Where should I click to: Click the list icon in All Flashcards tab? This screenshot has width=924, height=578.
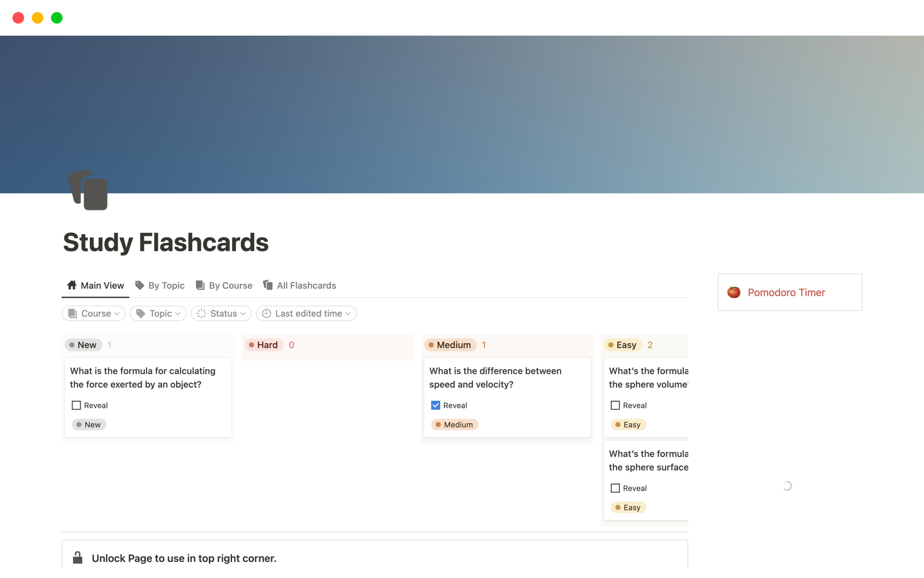point(268,285)
